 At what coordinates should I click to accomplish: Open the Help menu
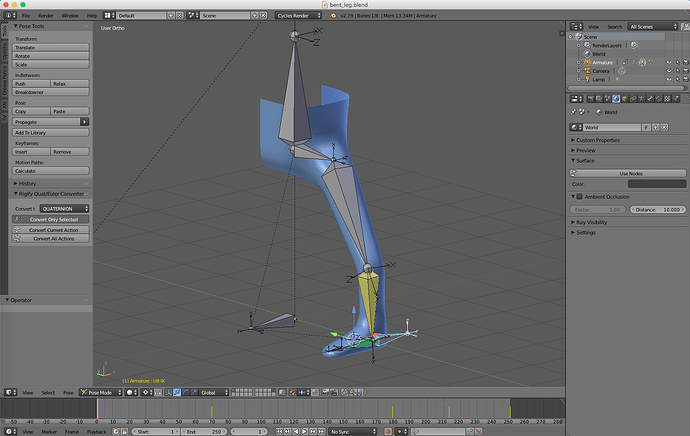click(92, 15)
